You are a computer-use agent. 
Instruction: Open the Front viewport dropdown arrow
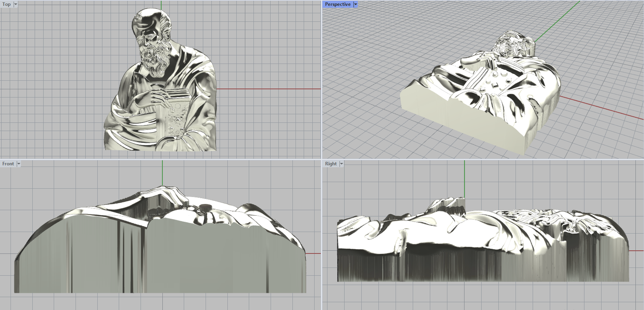click(19, 164)
